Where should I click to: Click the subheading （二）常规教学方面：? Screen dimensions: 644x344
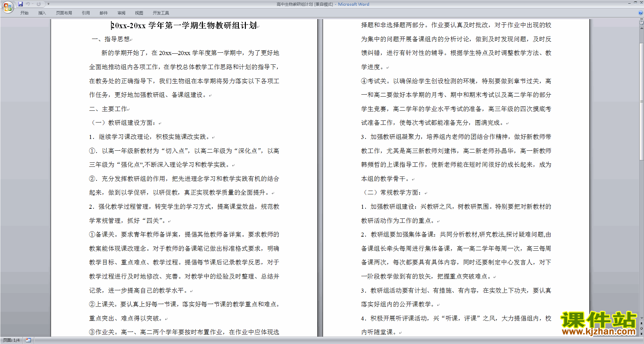(x=392, y=193)
